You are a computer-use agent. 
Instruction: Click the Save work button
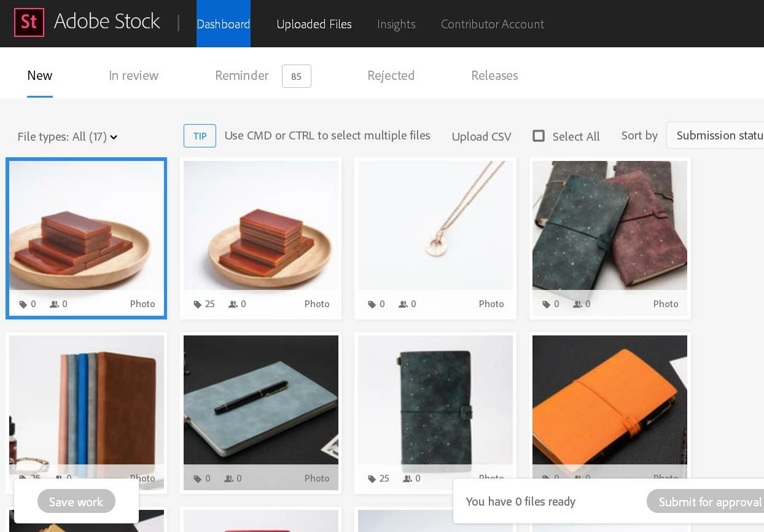(x=76, y=501)
